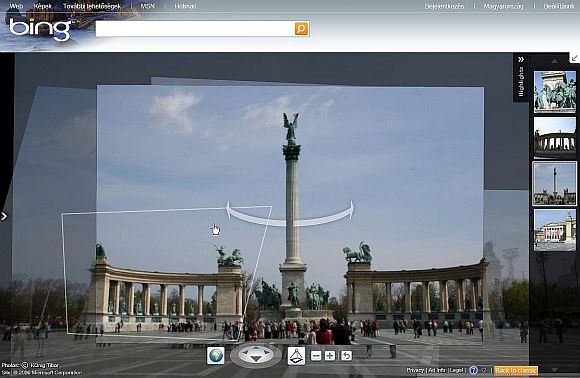580x378 pixels.
Task: Open the MSN link in the top bar
Action: 148,6
